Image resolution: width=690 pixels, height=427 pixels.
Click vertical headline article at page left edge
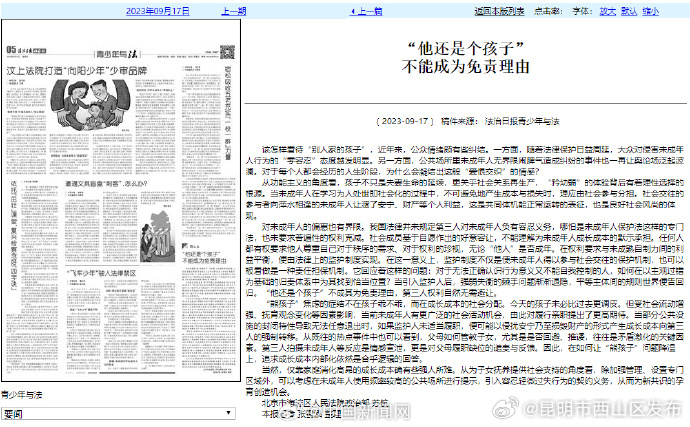click(14, 235)
